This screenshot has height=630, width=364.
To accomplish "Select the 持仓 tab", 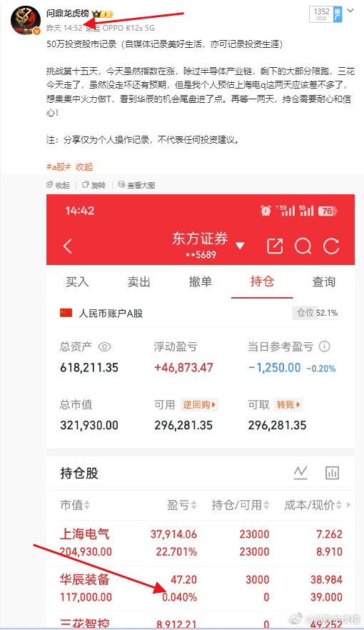I will pyautogui.click(x=262, y=281).
